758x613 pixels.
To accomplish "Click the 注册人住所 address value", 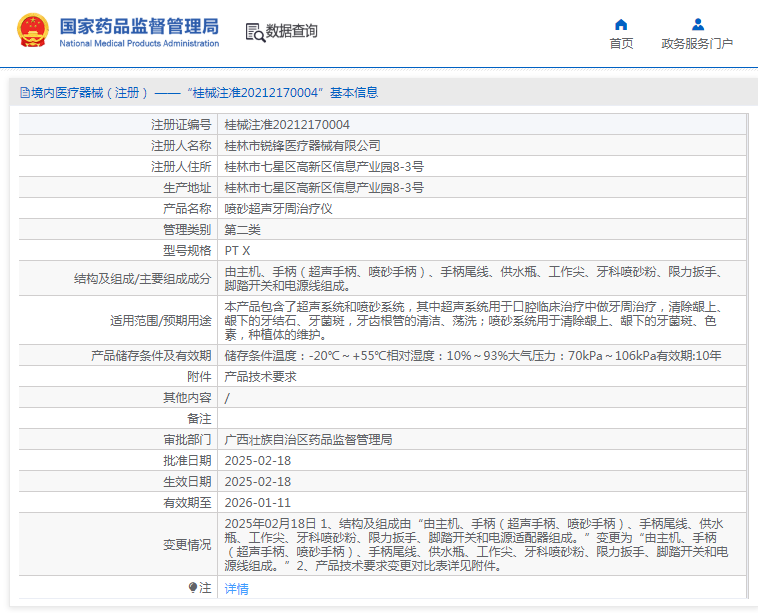I will point(324,167).
